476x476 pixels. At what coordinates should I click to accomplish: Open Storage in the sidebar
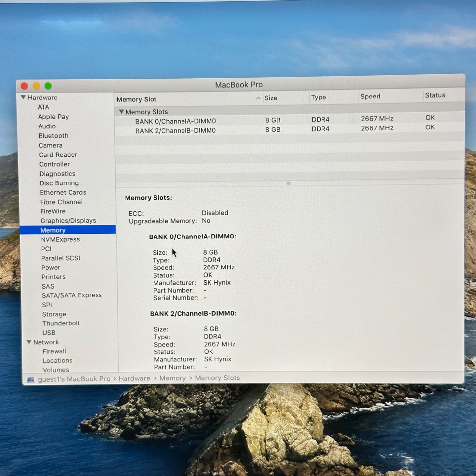[54, 314]
